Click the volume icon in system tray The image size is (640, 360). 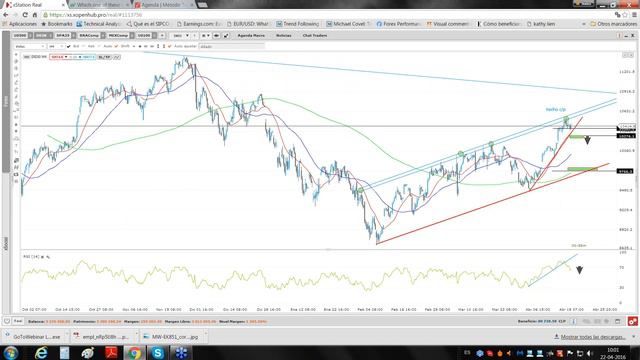(x=589, y=353)
